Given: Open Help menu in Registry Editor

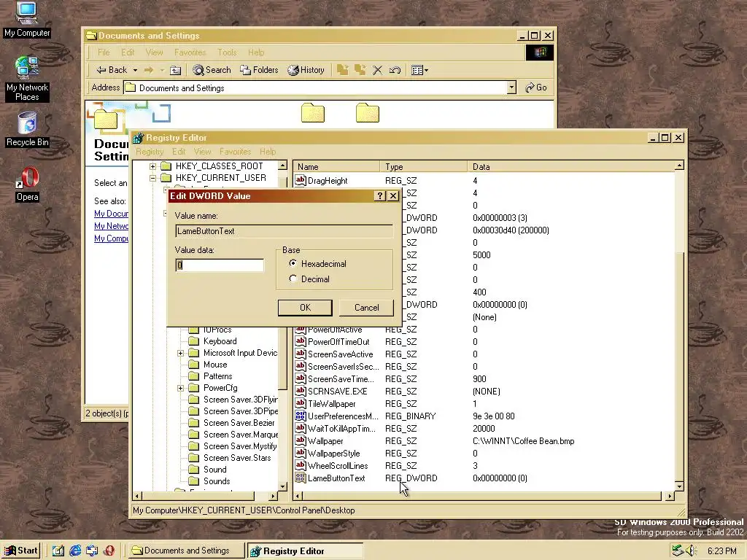Looking at the screenshot, I should coord(268,152).
